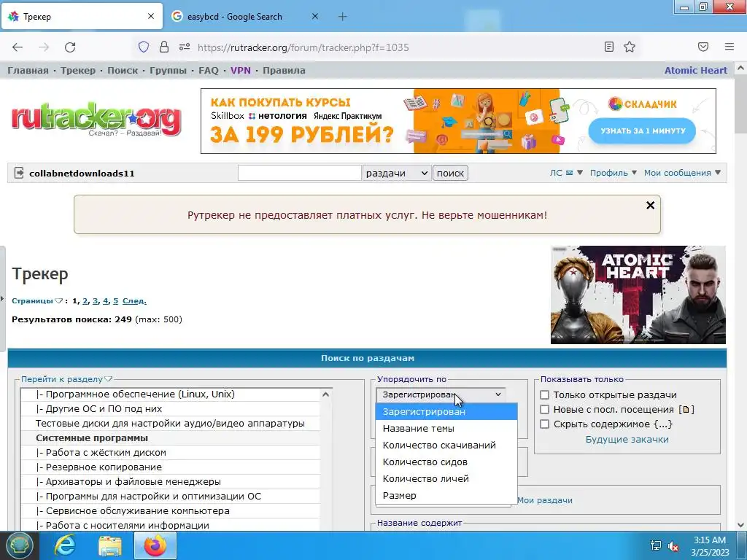Click the section list scroll up arrow
747x560 pixels.
(325, 394)
